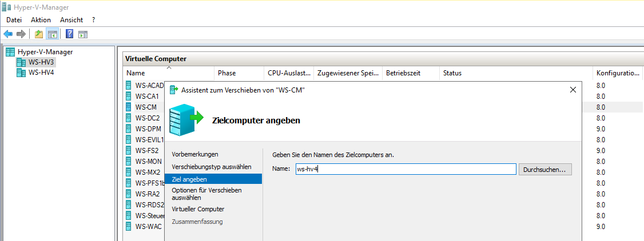The width and height of the screenshot is (644, 241).
Task: Go to the Vorbemerkungen wizard step
Action: point(194,154)
